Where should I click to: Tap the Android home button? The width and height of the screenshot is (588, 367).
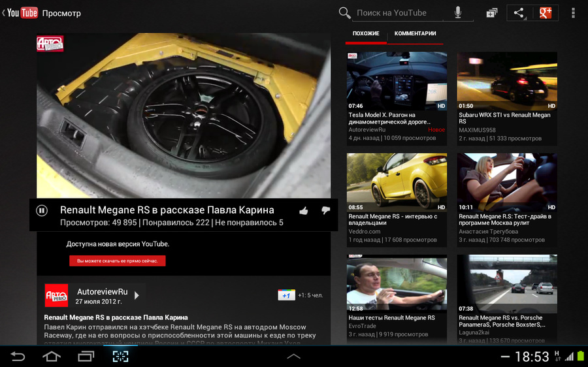(x=52, y=356)
